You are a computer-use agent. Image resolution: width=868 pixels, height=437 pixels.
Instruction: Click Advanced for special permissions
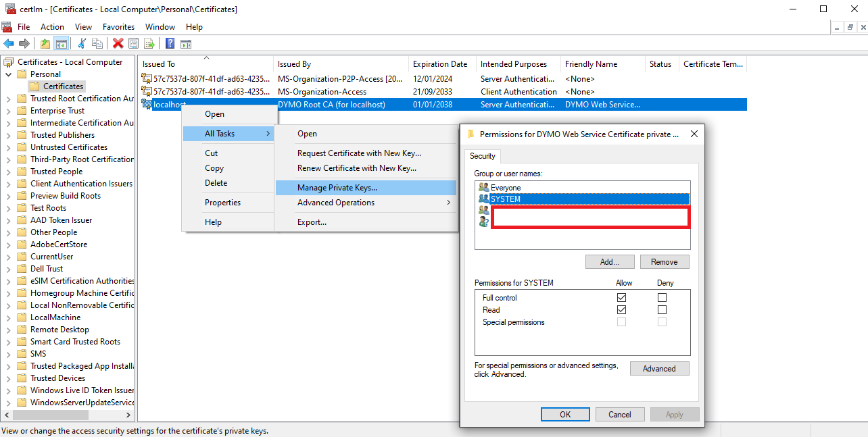659,368
